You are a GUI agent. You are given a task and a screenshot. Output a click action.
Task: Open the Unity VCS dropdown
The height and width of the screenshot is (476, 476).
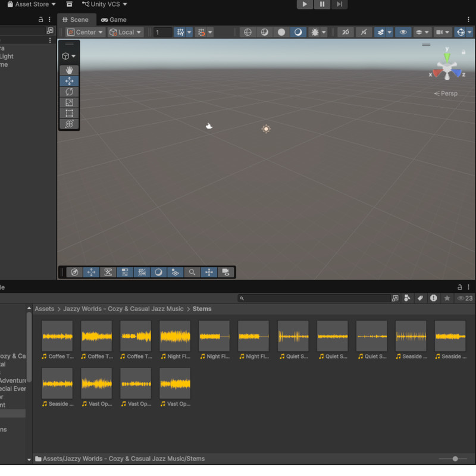[x=105, y=4]
